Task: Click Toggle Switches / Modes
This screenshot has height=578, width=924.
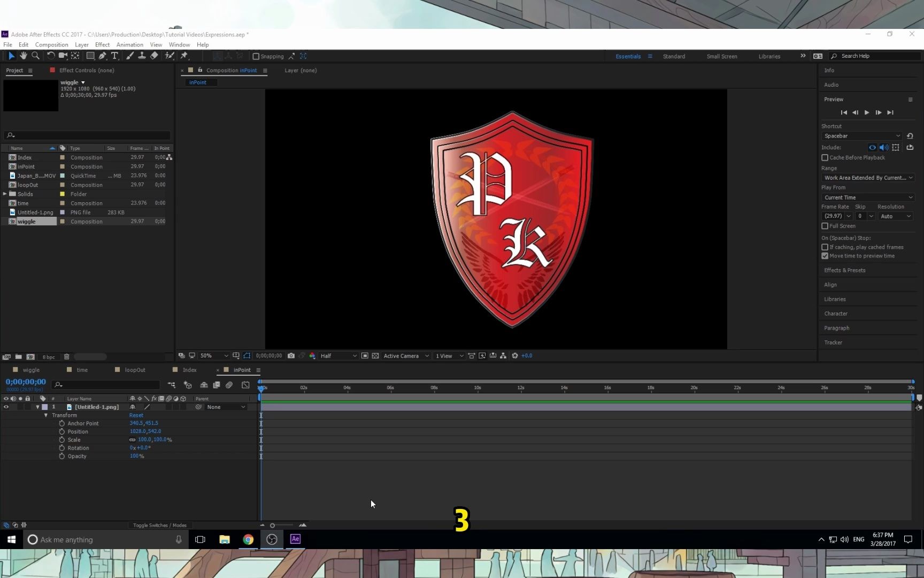Action: [159, 525]
